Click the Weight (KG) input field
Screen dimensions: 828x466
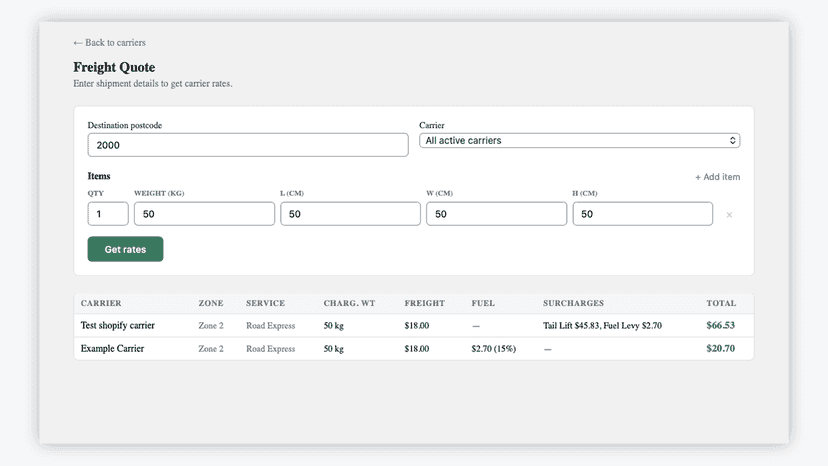(x=204, y=214)
